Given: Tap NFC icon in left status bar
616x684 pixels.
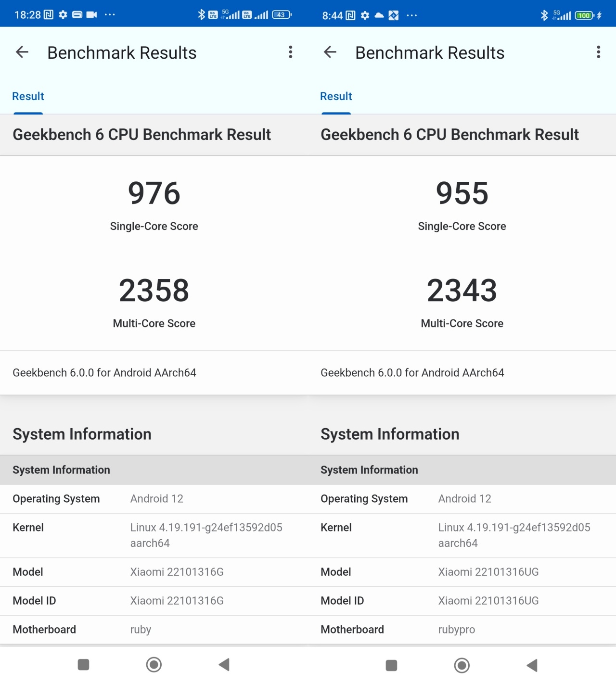Looking at the screenshot, I should [x=49, y=14].
